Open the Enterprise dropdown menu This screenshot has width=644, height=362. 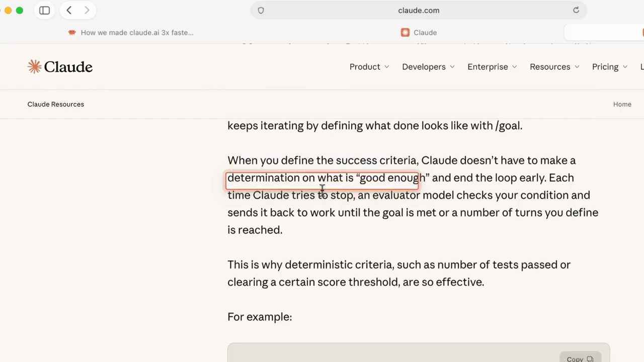pyautogui.click(x=492, y=66)
